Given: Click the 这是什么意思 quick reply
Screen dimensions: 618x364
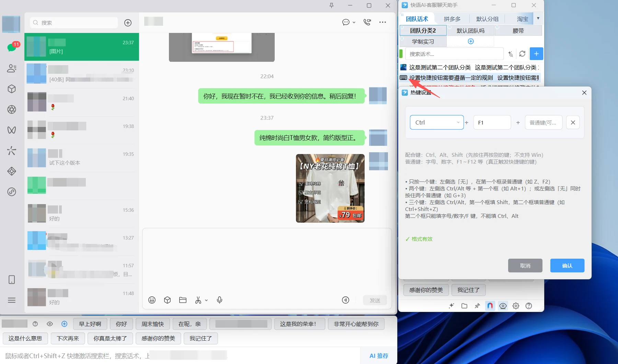Looking at the screenshot, I should [25, 338].
